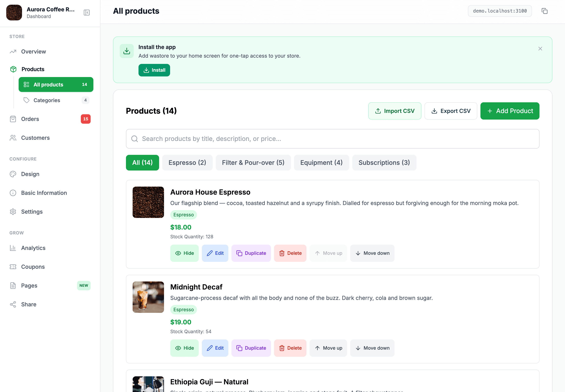Click the demo.localhost:3100 address box
The width and height of the screenshot is (565, 392).
(x=500, y=11)
